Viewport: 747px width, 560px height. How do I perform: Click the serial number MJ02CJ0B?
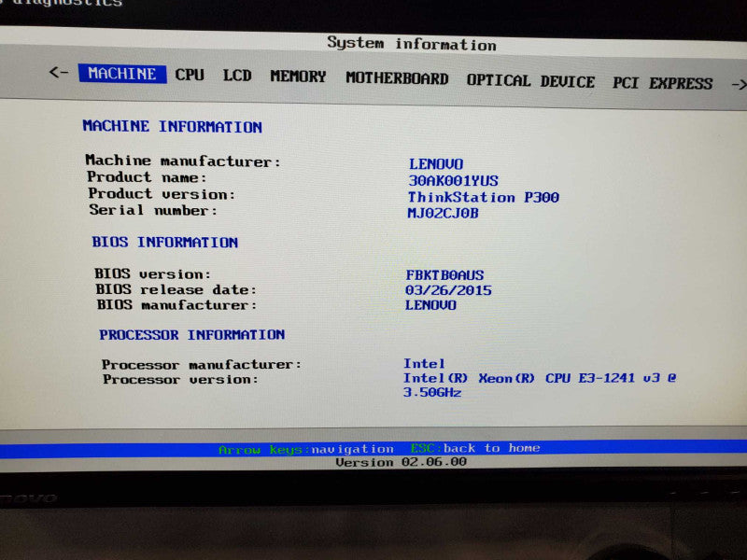pos(443,213)
